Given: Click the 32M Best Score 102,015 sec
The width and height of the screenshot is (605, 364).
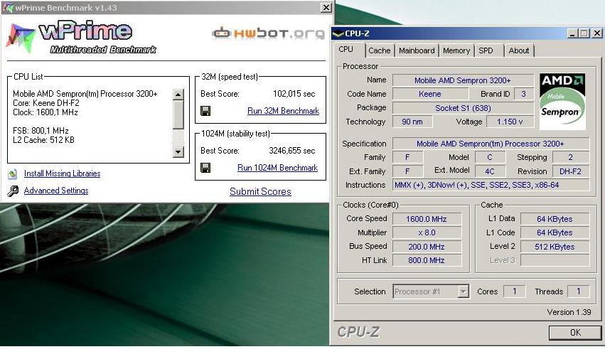Looking at the screenshot, I should (294, 94).
